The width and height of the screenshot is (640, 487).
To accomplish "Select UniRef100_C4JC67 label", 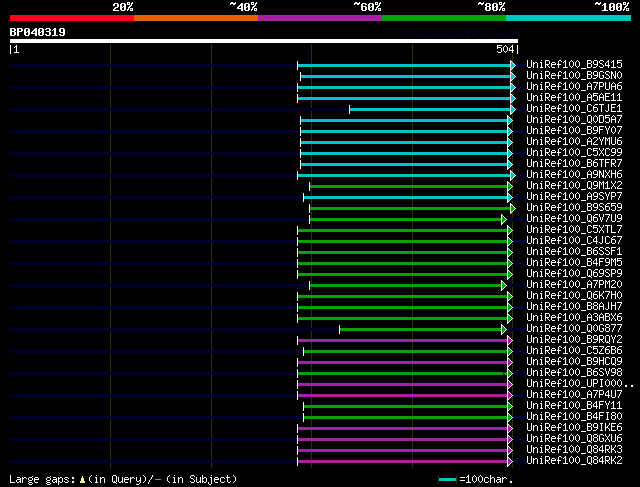I will tap(574, 240).
